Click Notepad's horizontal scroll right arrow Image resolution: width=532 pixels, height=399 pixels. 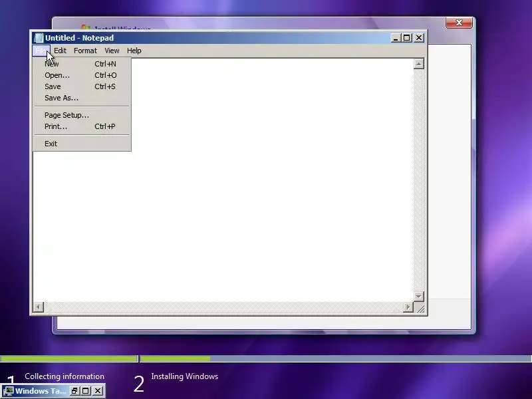(x=408, y=307)
